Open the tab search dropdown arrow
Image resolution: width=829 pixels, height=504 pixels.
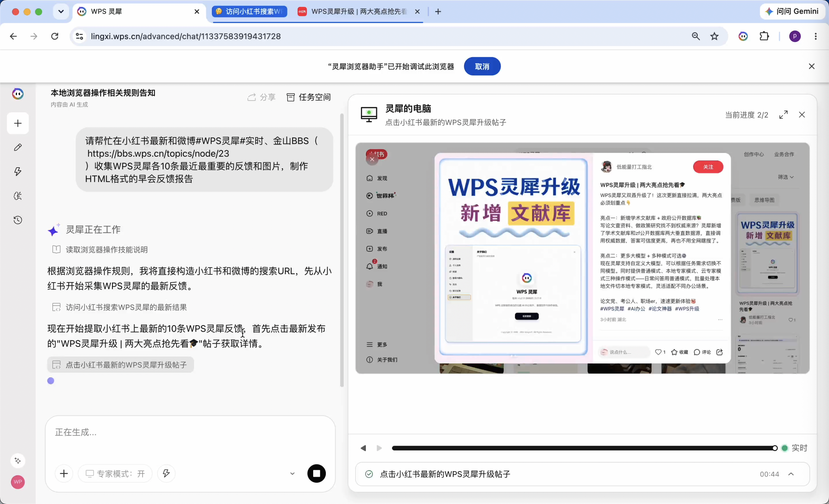[61, 12]
